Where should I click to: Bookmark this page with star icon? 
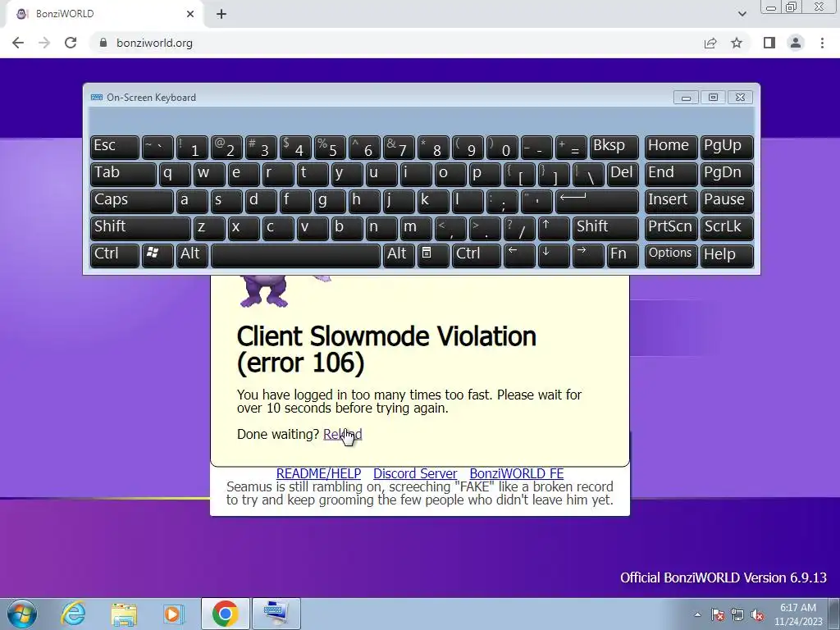tap(737, 43)
